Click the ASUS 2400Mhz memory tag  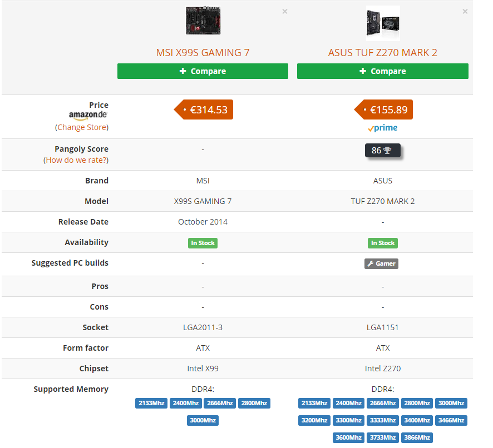(348, 403)
